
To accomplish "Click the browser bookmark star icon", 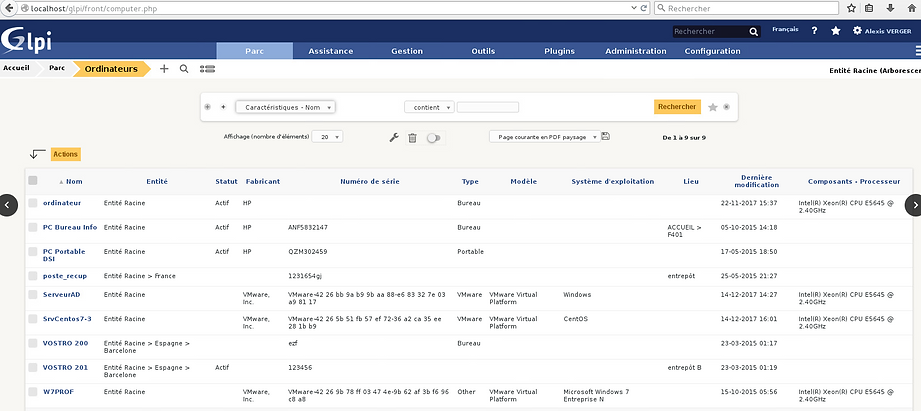I will (x=851, y=8).
